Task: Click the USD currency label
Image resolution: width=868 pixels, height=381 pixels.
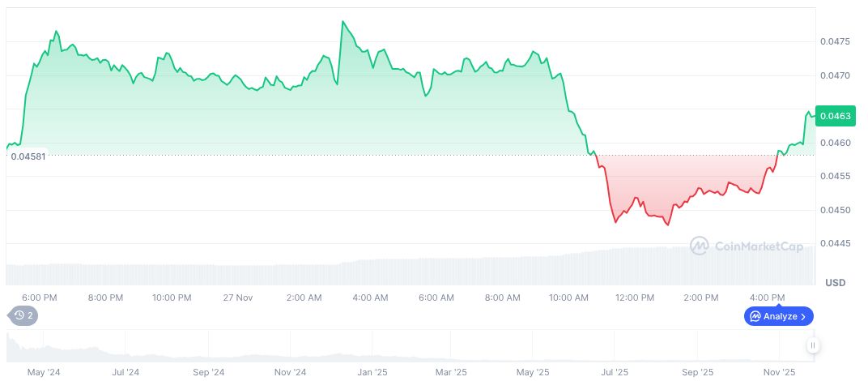Action: pos(835,282)
